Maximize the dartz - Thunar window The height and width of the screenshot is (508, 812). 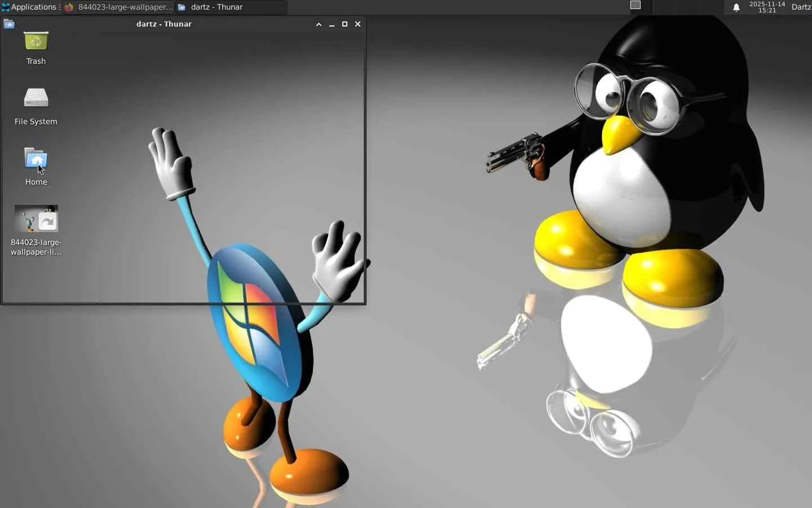345,24
